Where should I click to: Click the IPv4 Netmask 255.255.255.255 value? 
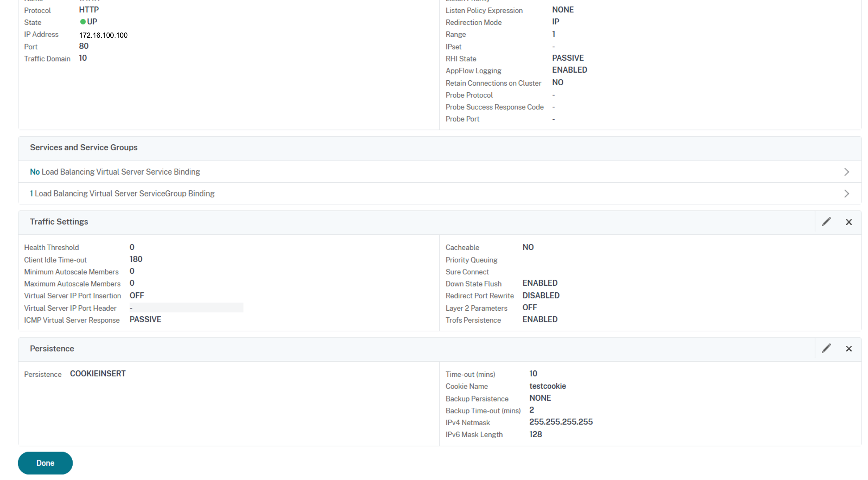click(x=561, y=422)
